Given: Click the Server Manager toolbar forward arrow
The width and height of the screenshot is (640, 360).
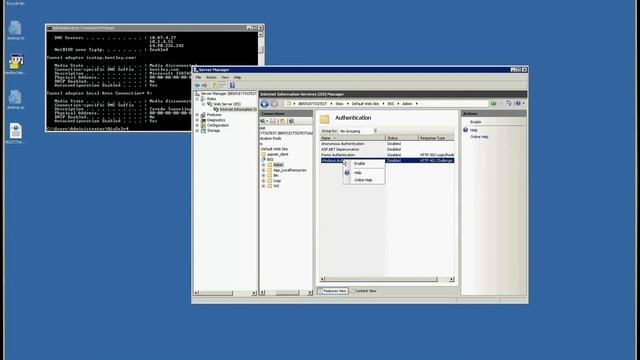Looking at the screenshot, I should pos(205,85).
